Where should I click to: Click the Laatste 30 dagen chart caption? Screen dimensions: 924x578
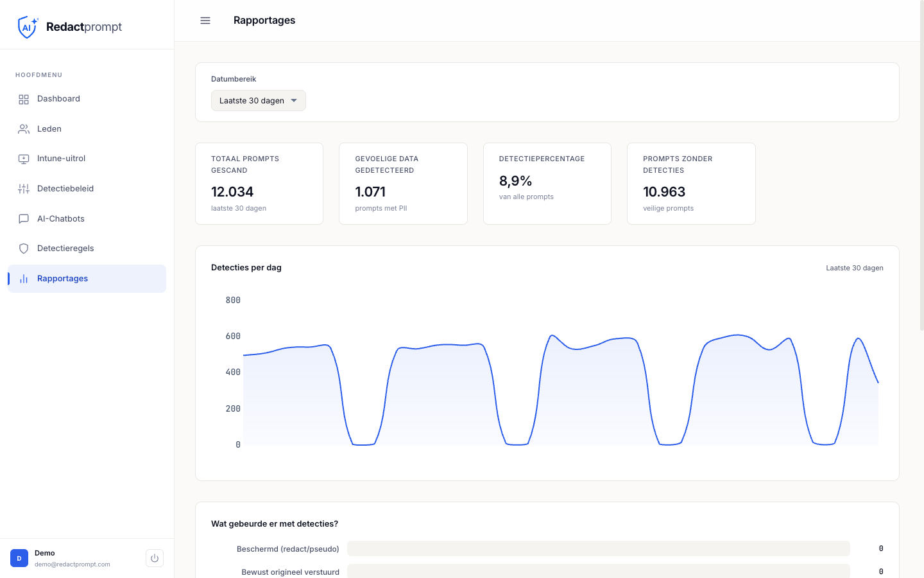[855, 268]
